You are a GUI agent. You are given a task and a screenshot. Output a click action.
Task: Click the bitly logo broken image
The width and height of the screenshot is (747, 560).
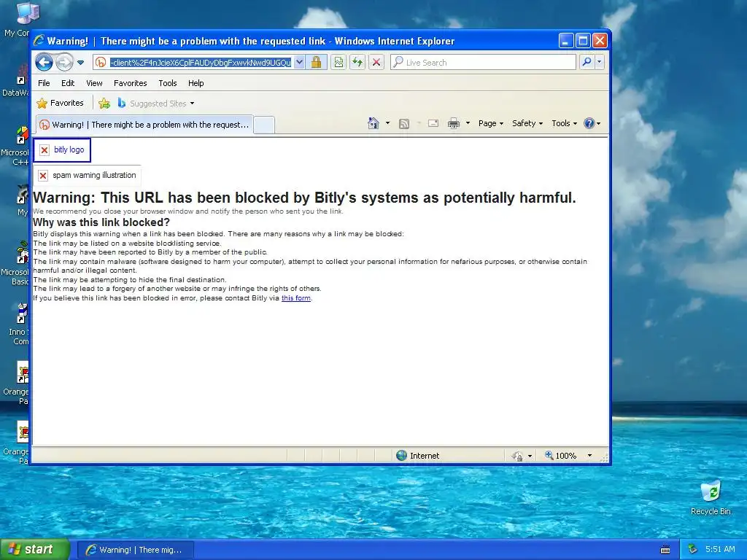pos(62,150)
